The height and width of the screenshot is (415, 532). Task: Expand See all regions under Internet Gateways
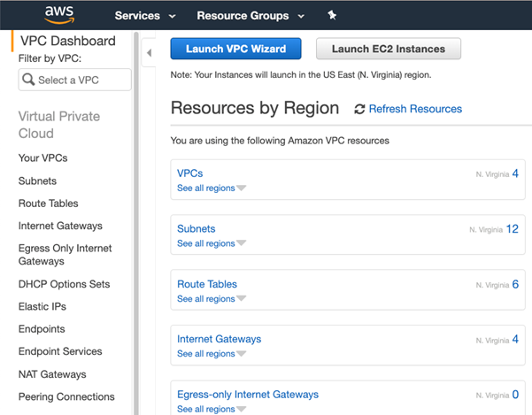[x=212, y=354]
